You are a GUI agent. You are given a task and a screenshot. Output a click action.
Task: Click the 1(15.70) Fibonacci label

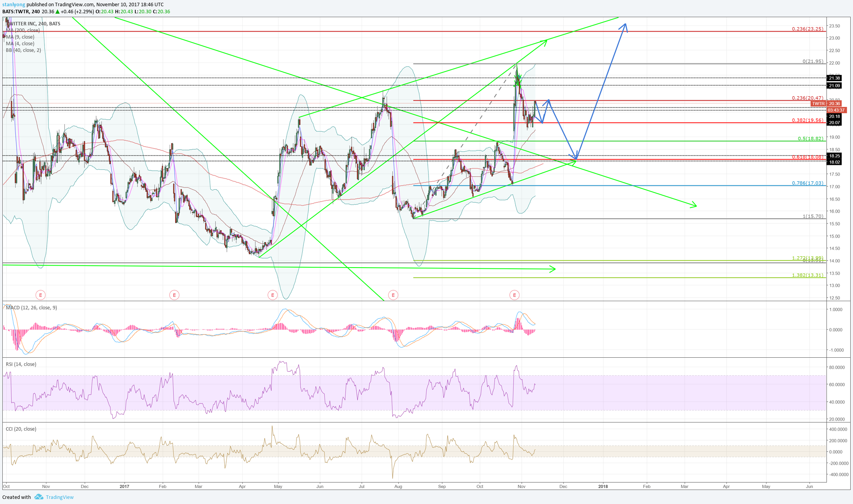(813, 216)
